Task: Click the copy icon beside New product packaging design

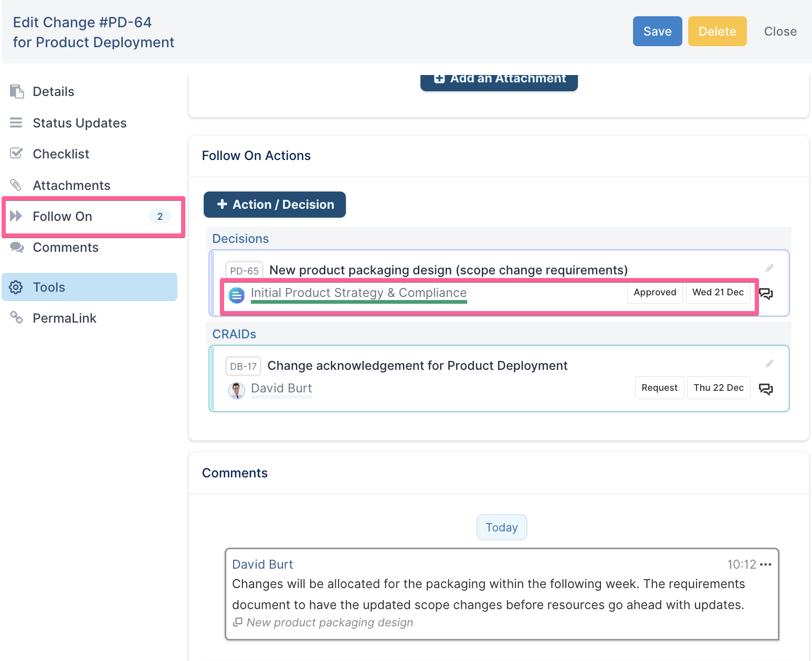Action: tap(238, 622)
